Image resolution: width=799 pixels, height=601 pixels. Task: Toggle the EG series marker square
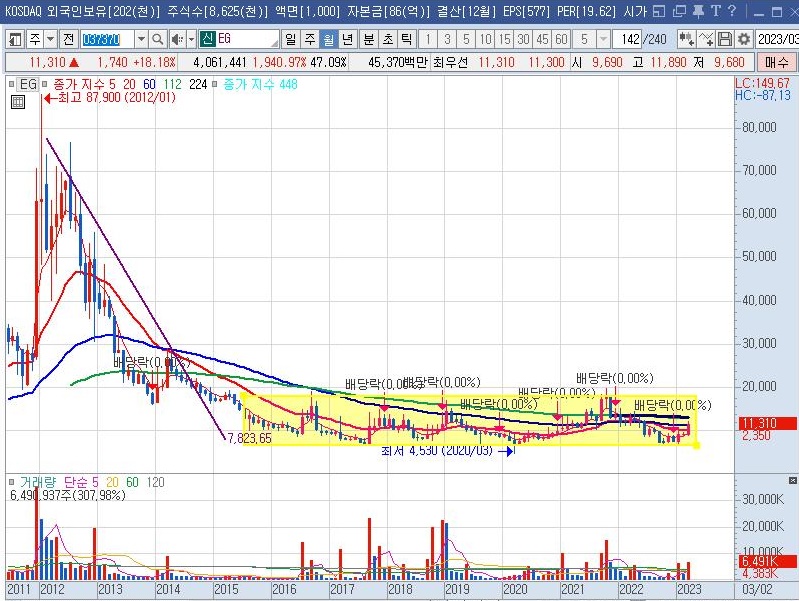[x=11, y=84]
